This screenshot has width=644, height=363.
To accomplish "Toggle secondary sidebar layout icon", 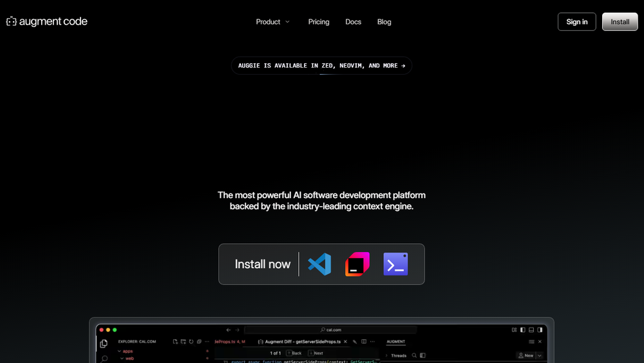I will pyautogui.click(x=540, y=329).
